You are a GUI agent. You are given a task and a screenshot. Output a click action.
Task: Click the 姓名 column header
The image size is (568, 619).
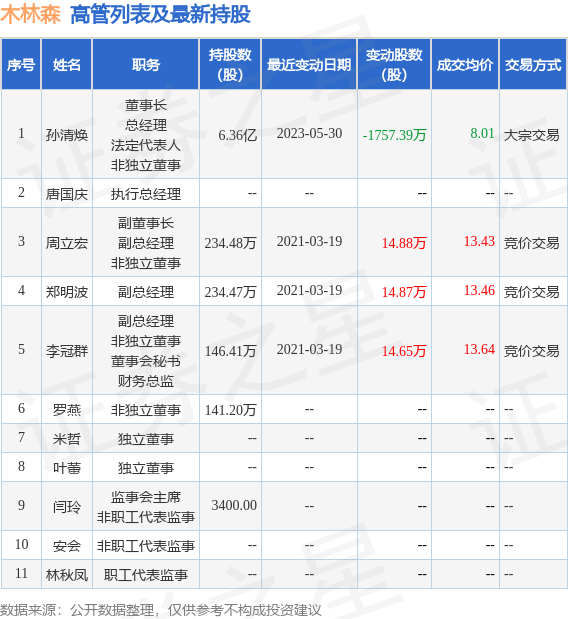coord(67,64)
